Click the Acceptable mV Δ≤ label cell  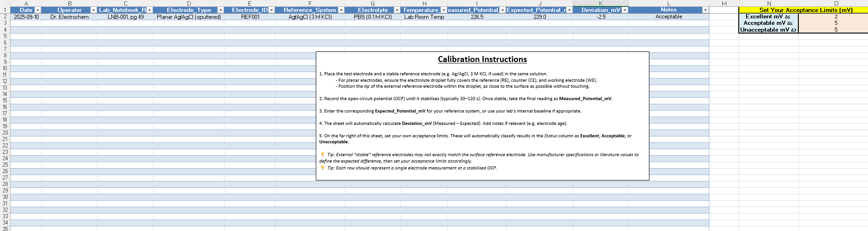click(769, 23)
